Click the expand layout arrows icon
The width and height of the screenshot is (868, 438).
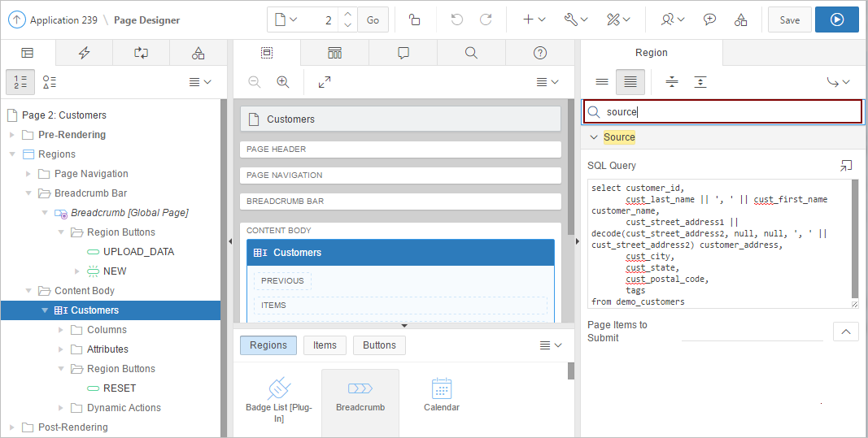point(325,82)
